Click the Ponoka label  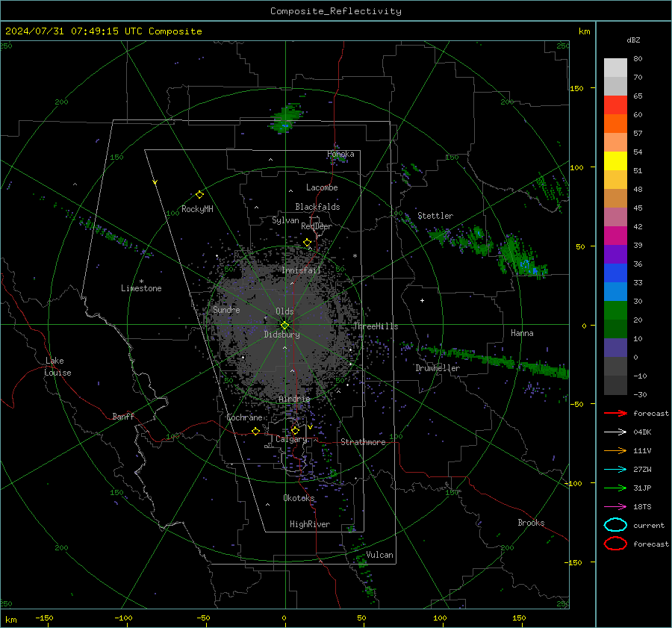tap(340, 154)
